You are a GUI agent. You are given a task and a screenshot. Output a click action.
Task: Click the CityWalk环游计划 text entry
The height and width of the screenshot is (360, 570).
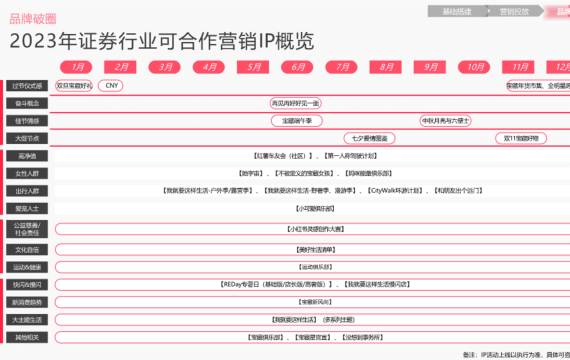395,191
